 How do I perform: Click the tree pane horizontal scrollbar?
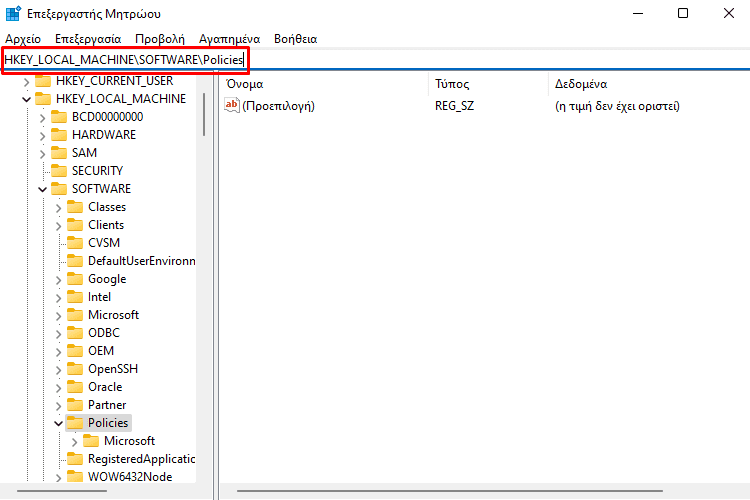pos(62,491)
